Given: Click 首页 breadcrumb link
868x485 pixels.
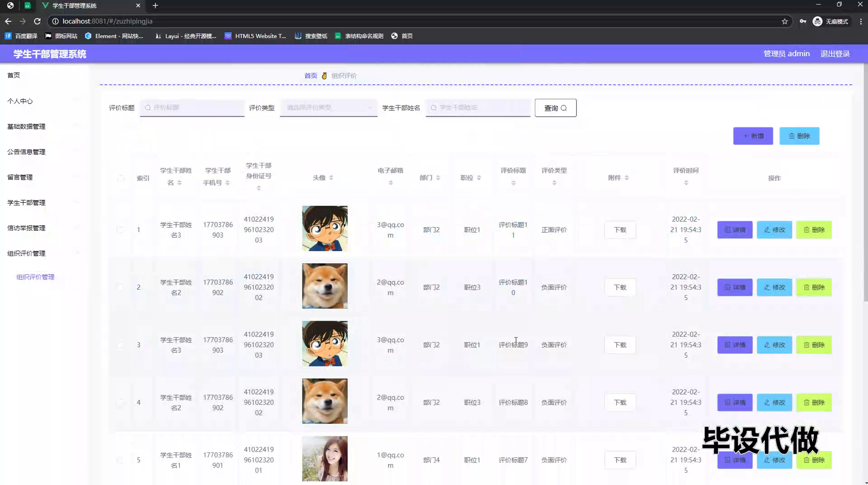Looking at the screenshot, I should point(311,76).
